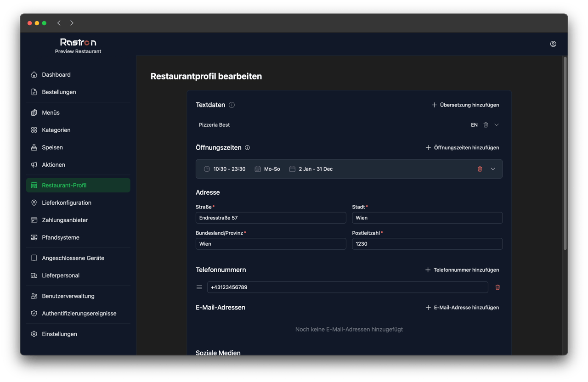The width and height of the screenshot is (588, 382).
Task: Open Dashboard in the sidebar
Action: pyautogui.click(x=56, y=75)
